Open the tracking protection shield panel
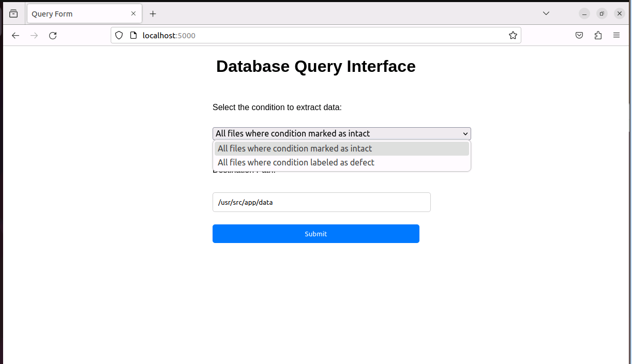This screenshot has width=632, height=364. (119, 36)
